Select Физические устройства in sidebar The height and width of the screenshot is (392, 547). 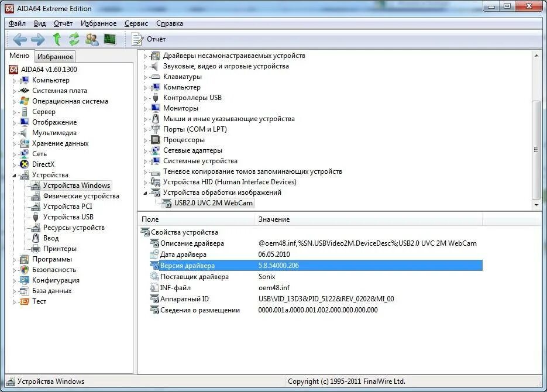point(81,196)
